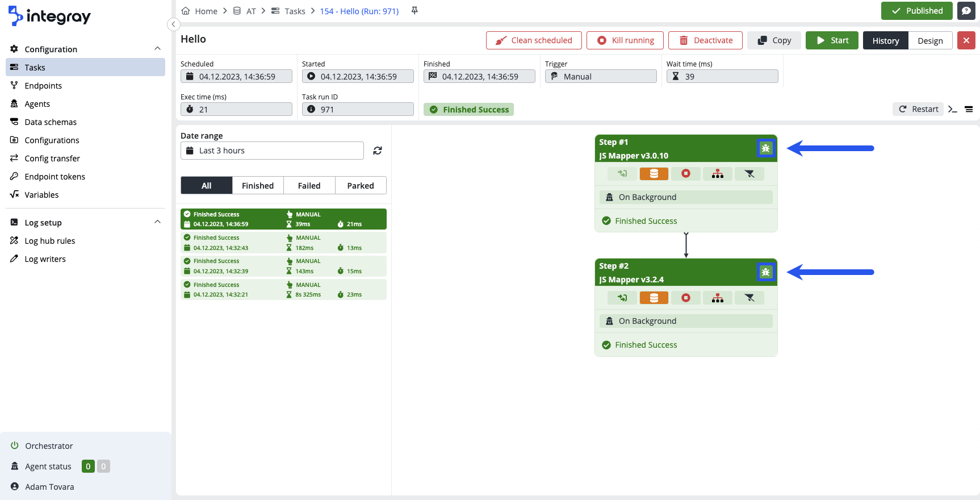Collapse the Configuration sidebar section
Image resolution: width=980 pixels, height=500 pixels.
[x=157, y=49]
